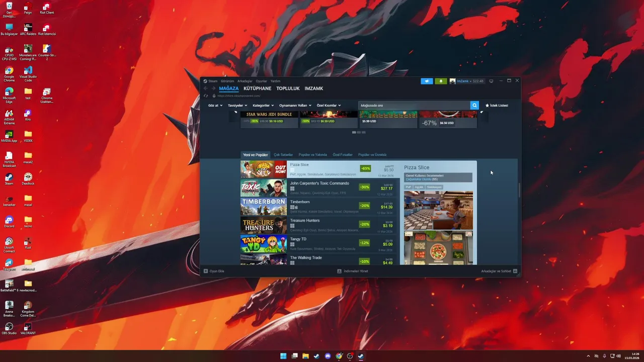The width and height of the screenshot is (644, 362).
Task: Click the Star Wars Jedi Bundle card
Action: (x=269, y=119)
